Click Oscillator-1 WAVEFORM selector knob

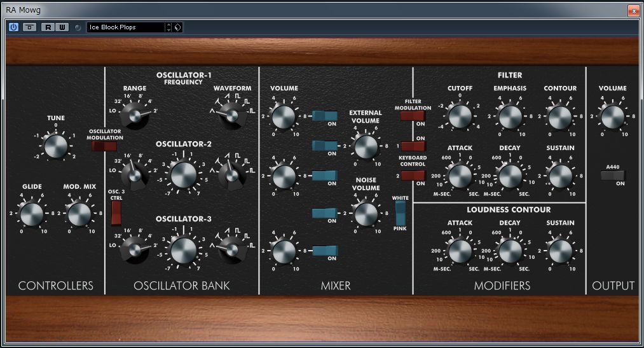tap(232, 116)
